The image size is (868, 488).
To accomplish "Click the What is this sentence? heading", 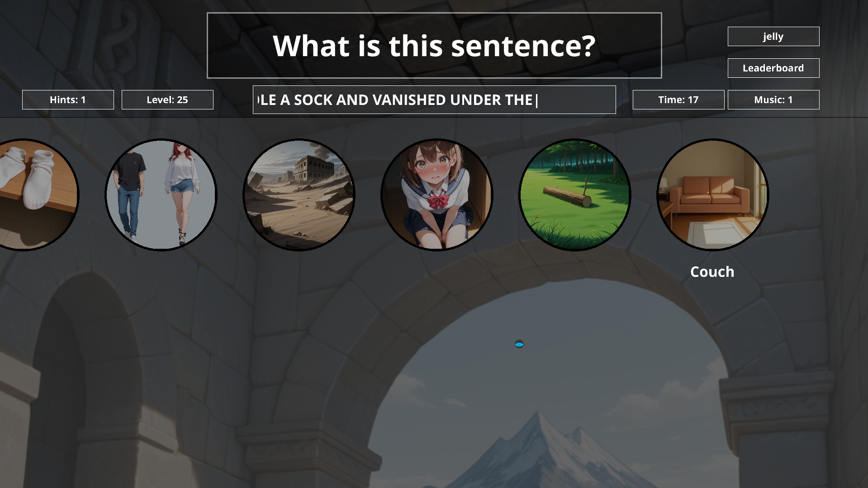I will pos(434,45).
